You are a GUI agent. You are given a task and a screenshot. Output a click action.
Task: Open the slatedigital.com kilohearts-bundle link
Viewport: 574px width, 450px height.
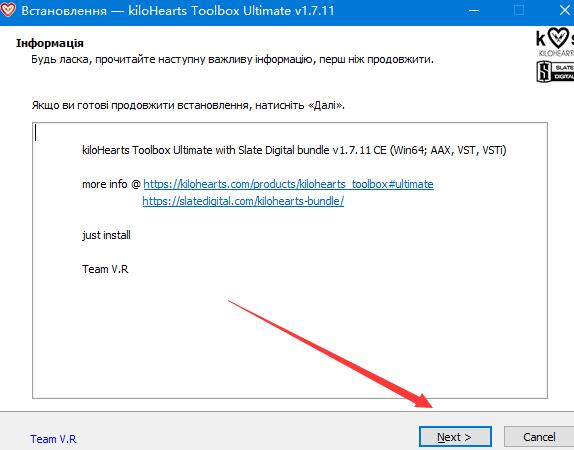[243, 201]
